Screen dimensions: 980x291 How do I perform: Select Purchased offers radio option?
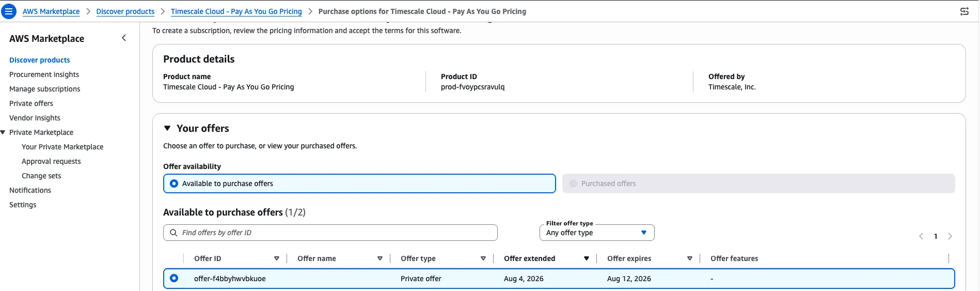pyautogui.click(x=573, y=183)
